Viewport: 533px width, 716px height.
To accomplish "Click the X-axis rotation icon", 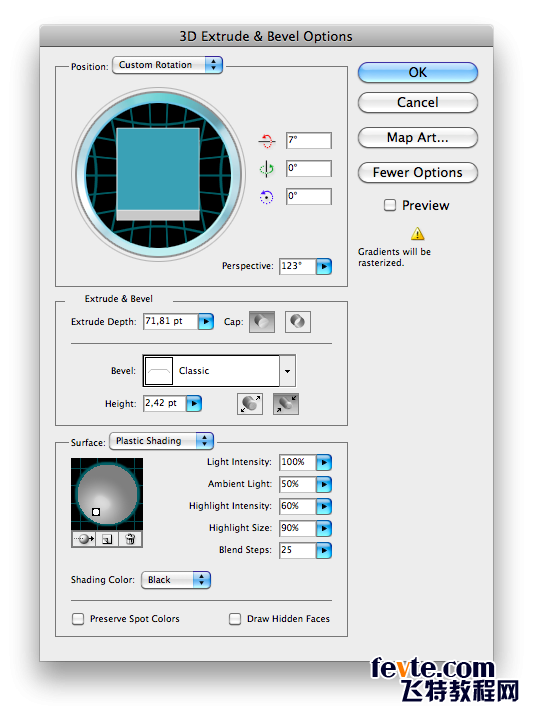I will click(267, 141).
